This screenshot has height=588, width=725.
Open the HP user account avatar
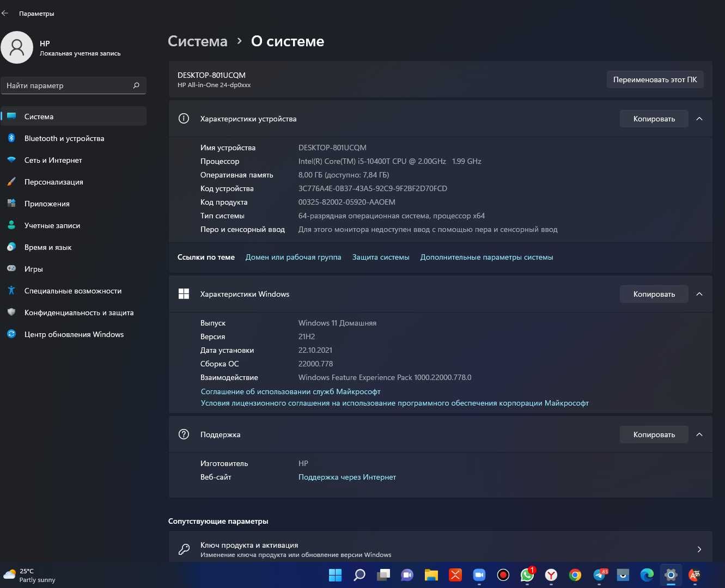coord(17,47)
